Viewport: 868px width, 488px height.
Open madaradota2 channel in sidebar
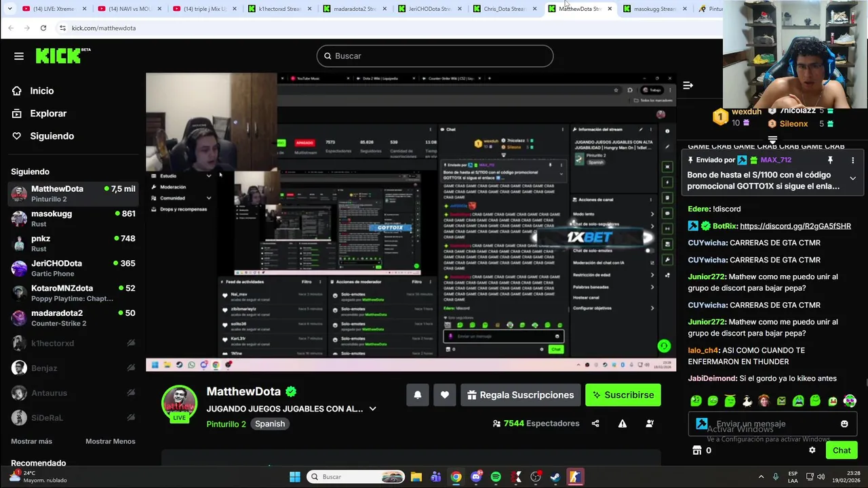[73, 318]
